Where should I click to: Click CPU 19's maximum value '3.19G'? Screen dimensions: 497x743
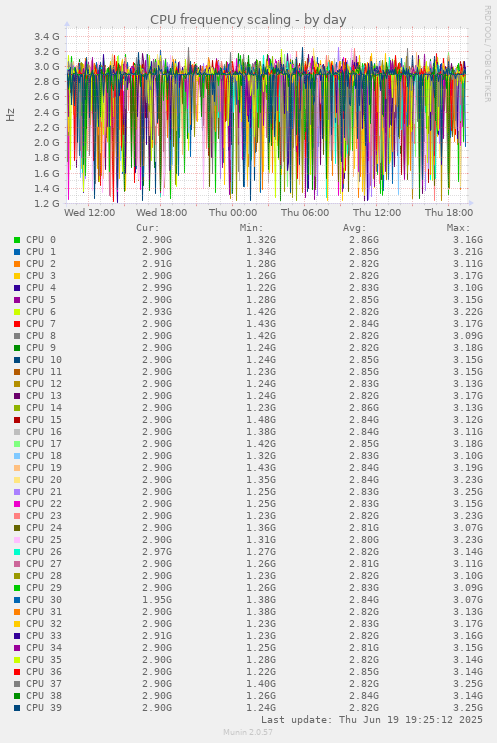point(468,468)
